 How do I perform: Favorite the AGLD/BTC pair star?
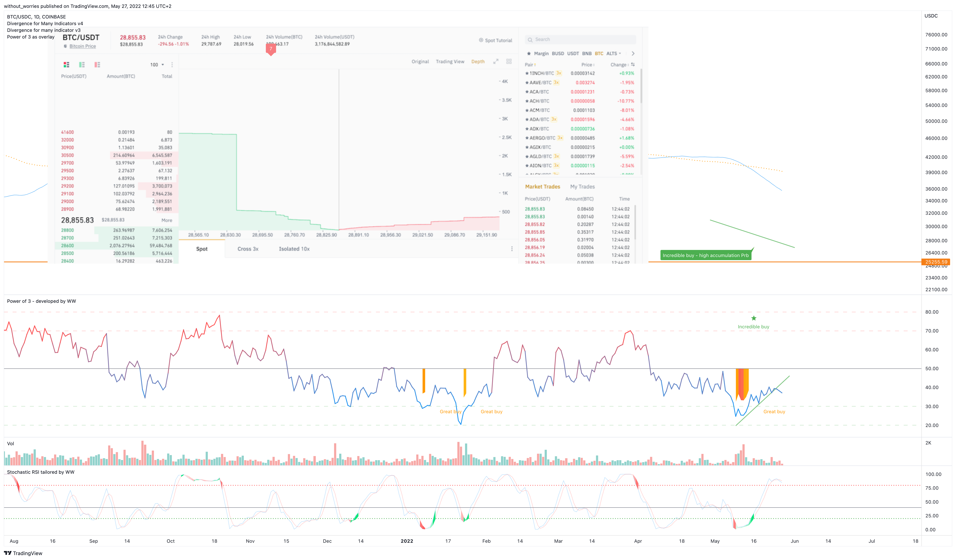coord(527,156)
